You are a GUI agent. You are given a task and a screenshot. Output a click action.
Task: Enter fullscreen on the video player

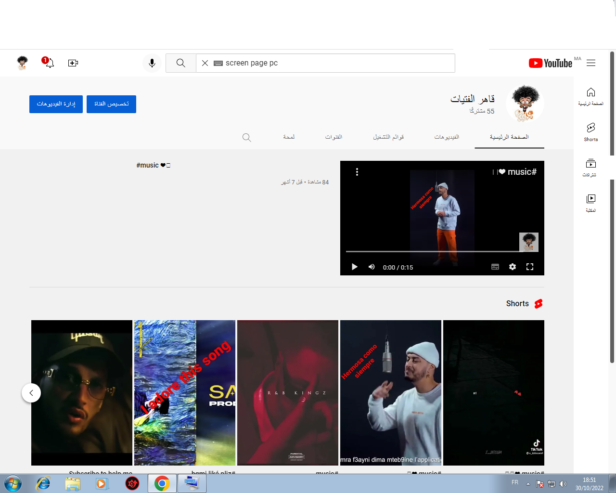530,267
